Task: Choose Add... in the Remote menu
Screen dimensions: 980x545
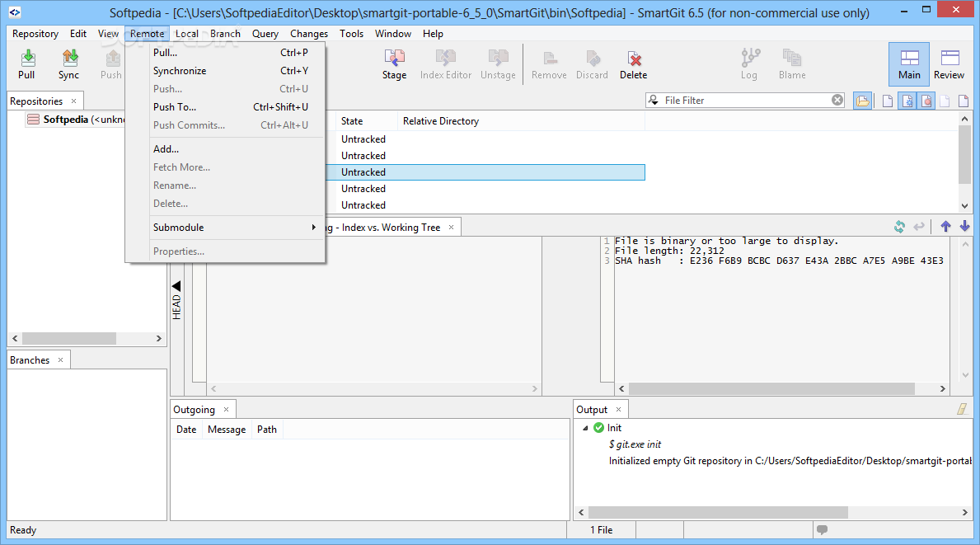Action: 225,148
